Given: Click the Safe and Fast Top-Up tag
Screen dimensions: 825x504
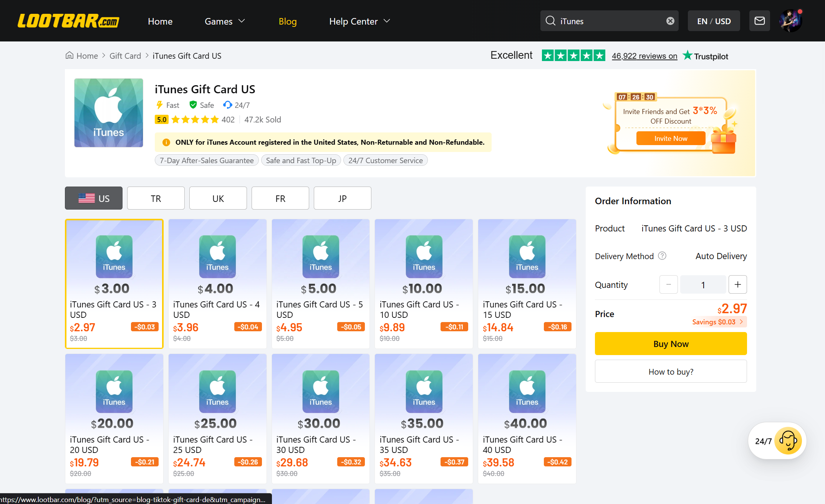Looking at the screenshot, I should (x=301, y=160).
